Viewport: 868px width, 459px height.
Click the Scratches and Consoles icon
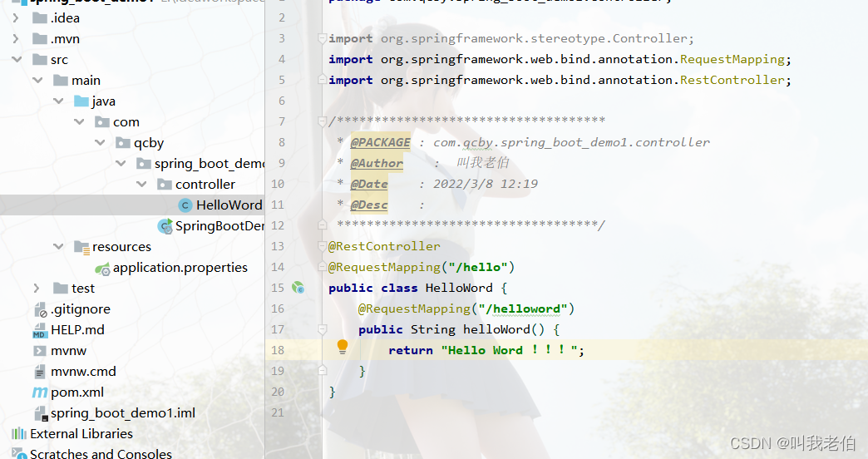[19, 454]
